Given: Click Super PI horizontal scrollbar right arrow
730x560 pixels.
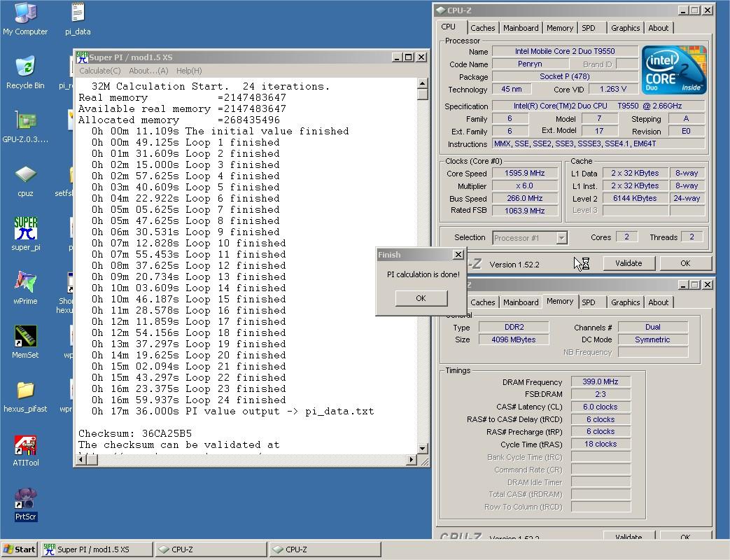Looking at the screenshot, I should point(411,459).
